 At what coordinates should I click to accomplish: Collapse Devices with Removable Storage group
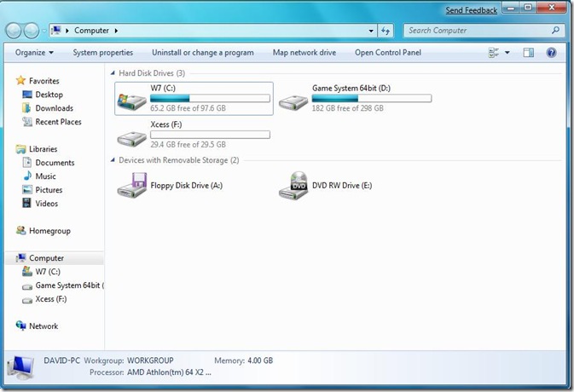(x=113, y=160)
